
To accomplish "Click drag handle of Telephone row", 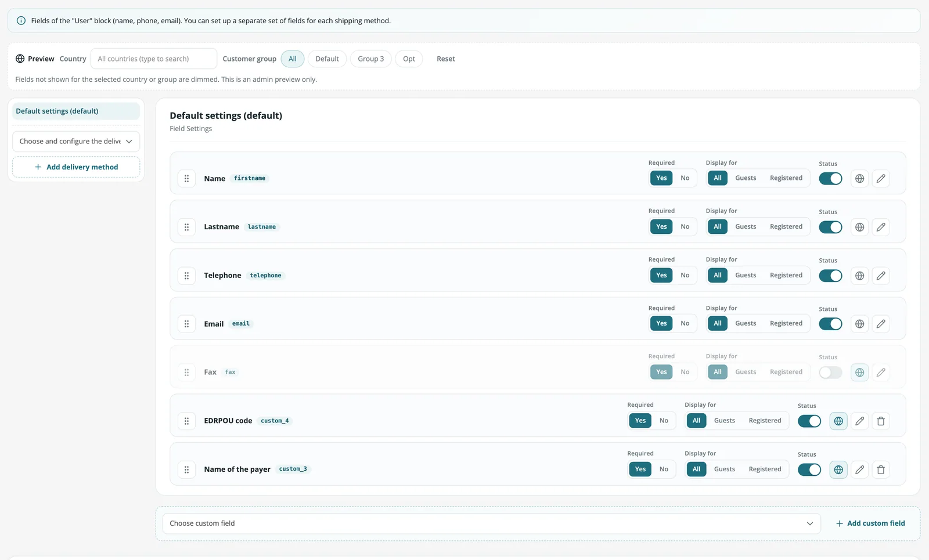I will (186, 276).
